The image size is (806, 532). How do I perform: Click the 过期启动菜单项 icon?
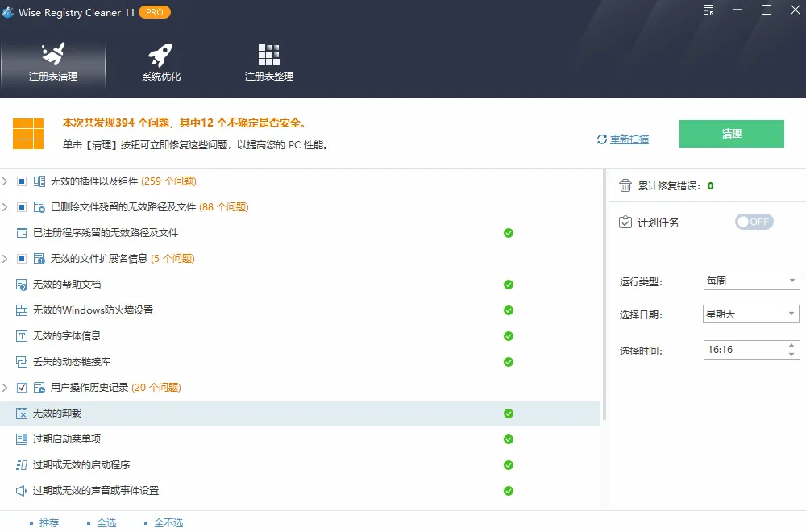click(x=22, y=439)
